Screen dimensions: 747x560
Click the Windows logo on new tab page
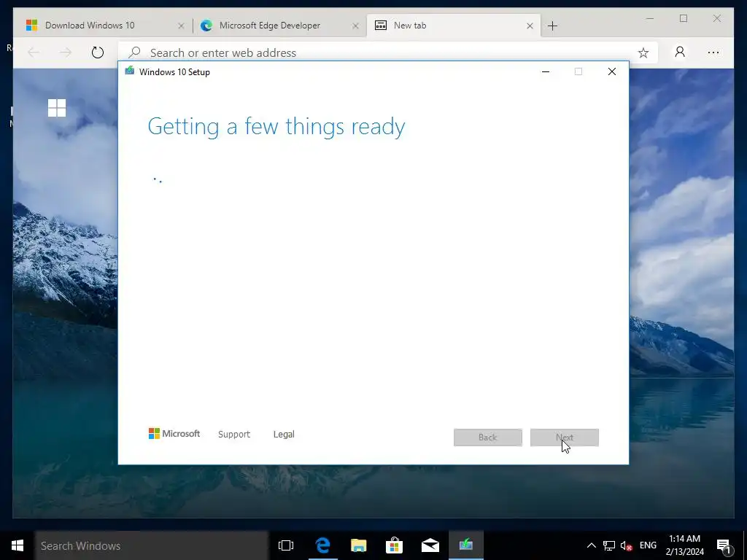pyautogui.click(x=57, y=108)
